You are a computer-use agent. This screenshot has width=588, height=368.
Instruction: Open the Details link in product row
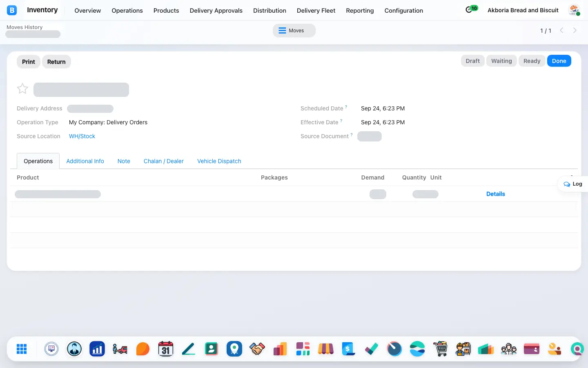click(495, 194)
